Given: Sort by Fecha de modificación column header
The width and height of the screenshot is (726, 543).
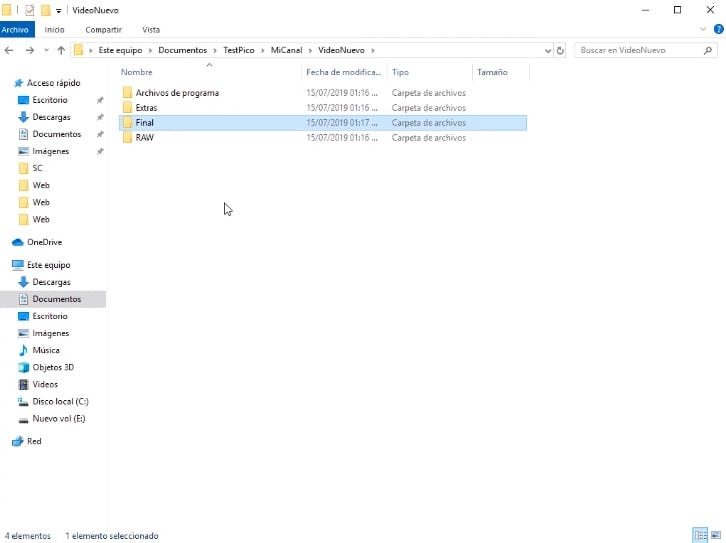Looking at the screenshot, I should tap(343, 72).
